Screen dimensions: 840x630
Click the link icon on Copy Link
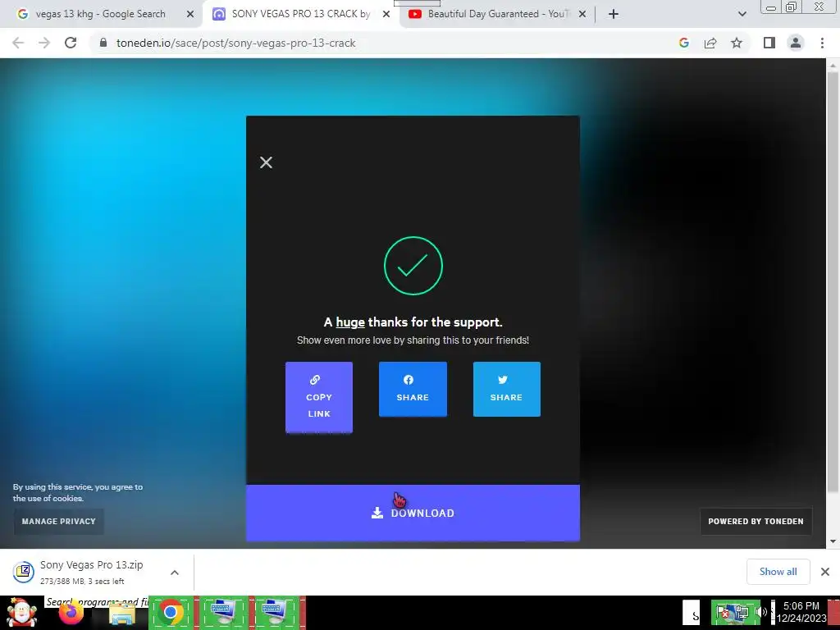click(315, 380)
